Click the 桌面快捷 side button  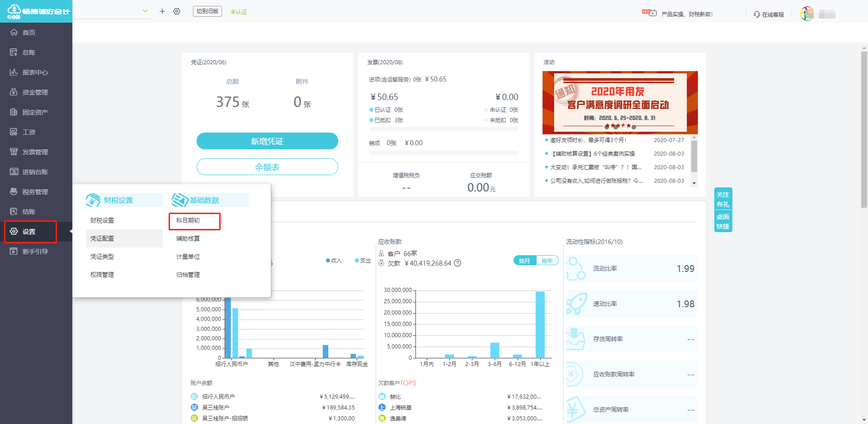pos(723,221)
